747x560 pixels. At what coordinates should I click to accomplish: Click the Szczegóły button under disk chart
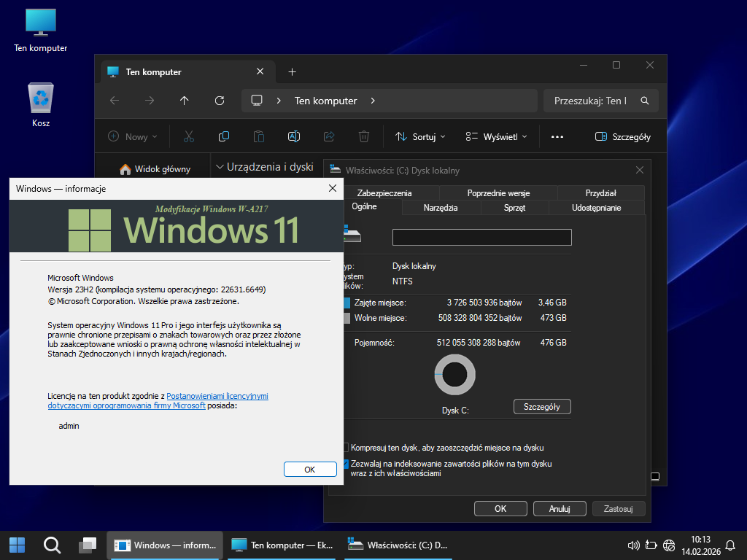542,407
